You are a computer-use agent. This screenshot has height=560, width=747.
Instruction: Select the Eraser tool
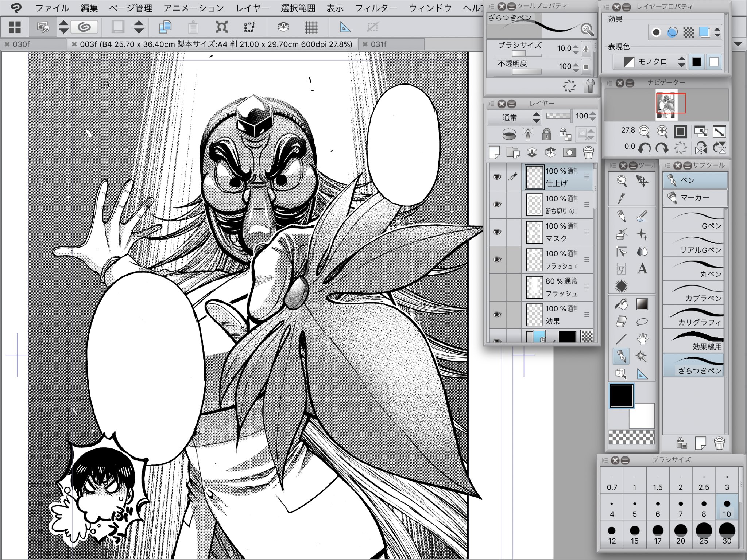pyautogui.click(x=622, y=322)
